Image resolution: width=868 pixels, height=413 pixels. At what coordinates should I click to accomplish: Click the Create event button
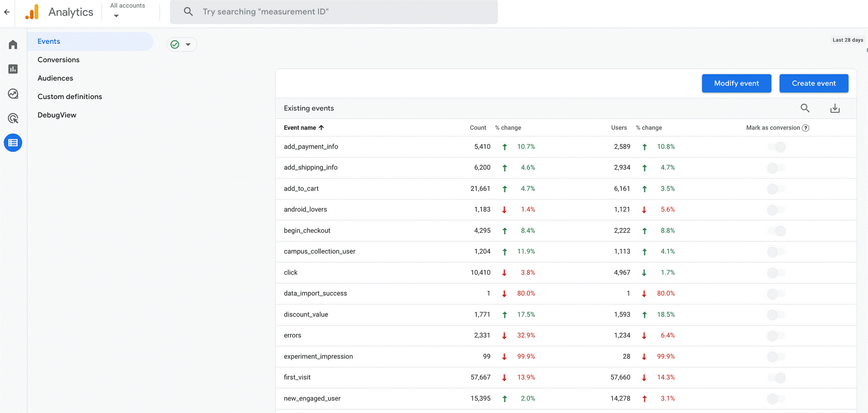coord(814,83)
